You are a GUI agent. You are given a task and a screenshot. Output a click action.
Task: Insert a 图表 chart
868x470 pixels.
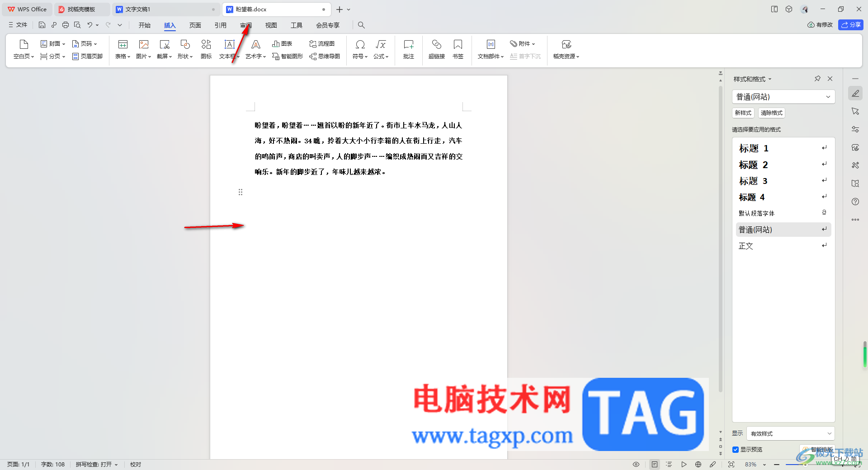click(x=282, y=44)
